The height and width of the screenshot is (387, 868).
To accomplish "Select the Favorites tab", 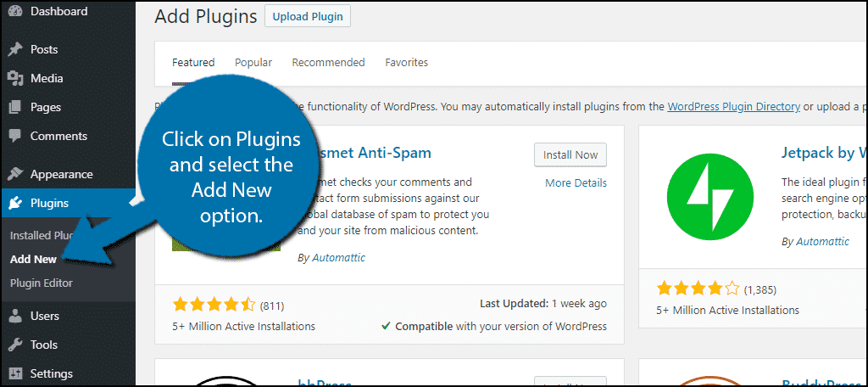I will [x=406, y=62].
